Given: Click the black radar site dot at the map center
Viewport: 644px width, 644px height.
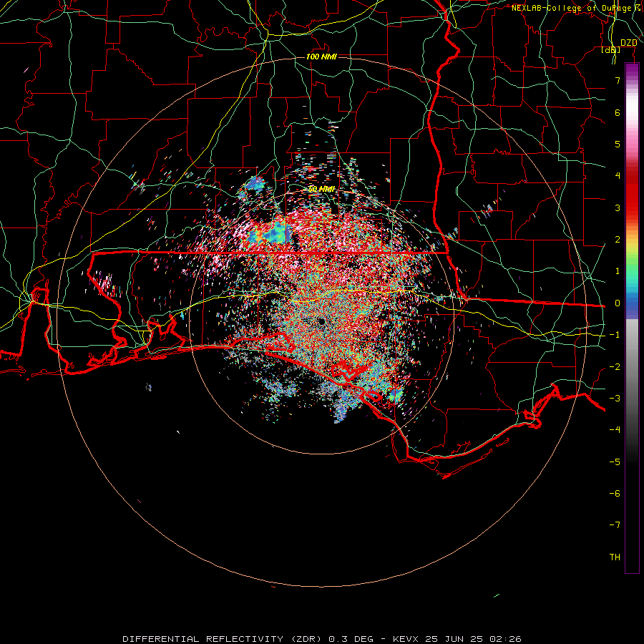Looking at the screenshot, I should tap(321, 321).
